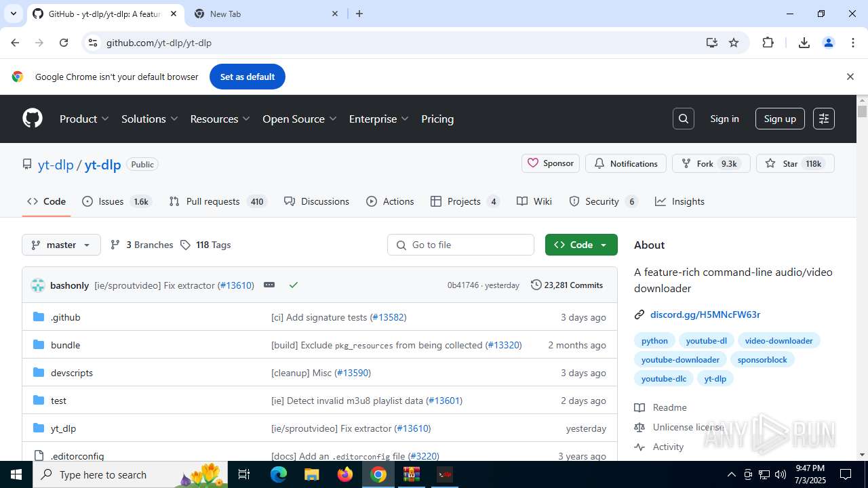Click the Star 118k button
Image resolution: width=868 pixels, height=488 pixels.
click(795, 163)
